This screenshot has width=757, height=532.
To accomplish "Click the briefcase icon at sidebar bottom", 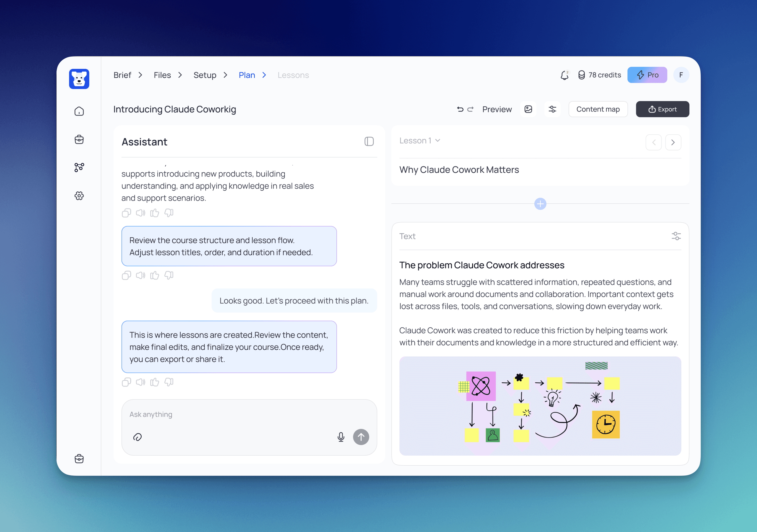I will pos(79,458).
